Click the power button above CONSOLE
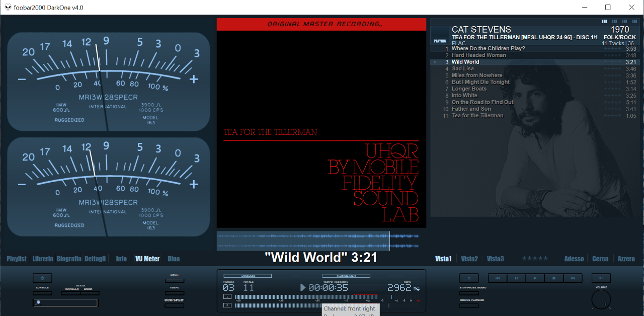Viewport: 644px width, 316px height. click(x=42, y=278)
